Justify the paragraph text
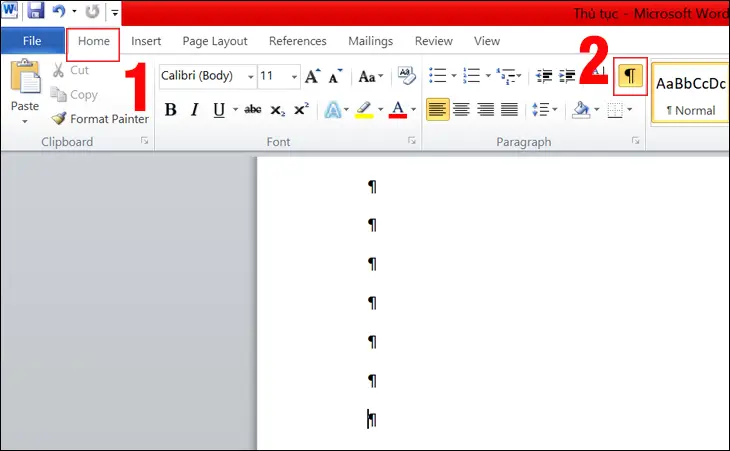 [x=510, y=110]
